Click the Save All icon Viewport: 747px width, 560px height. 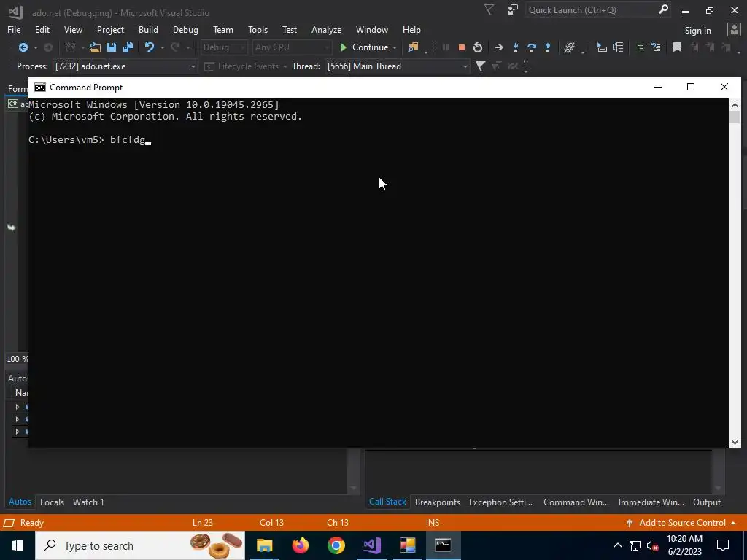128,47
